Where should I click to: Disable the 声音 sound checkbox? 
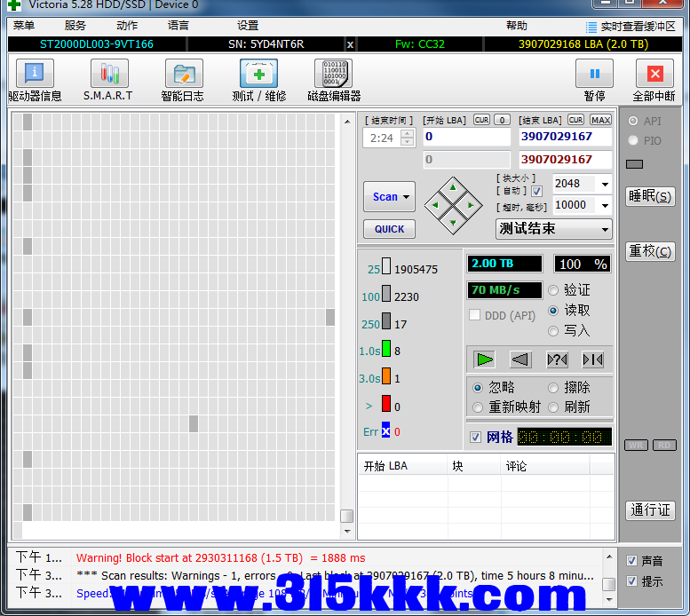click(x=631, y=561)
